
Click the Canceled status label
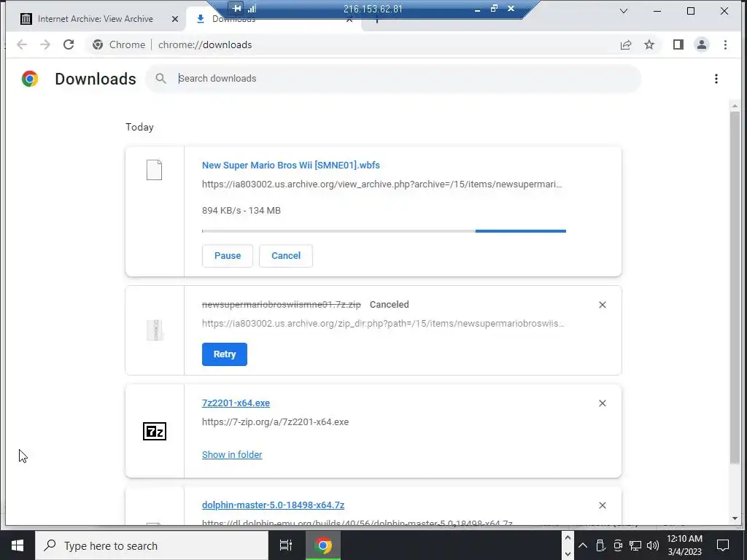(x=390, y=305)
